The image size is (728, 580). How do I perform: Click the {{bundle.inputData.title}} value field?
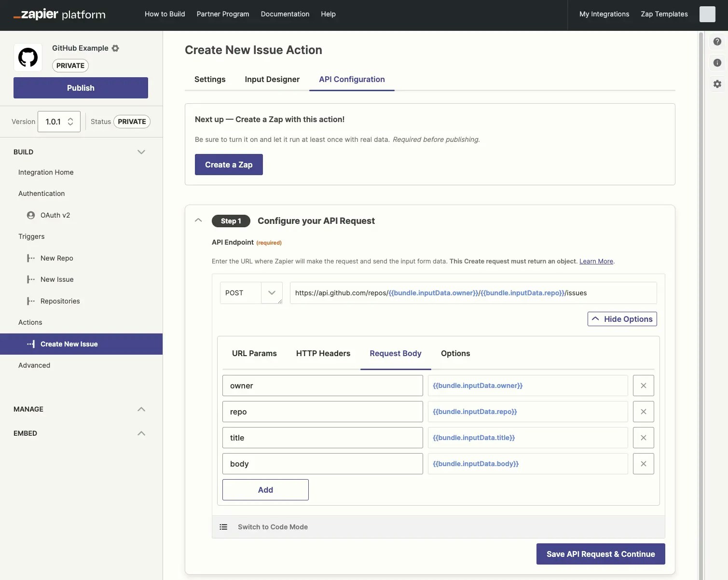click(528, 438)
